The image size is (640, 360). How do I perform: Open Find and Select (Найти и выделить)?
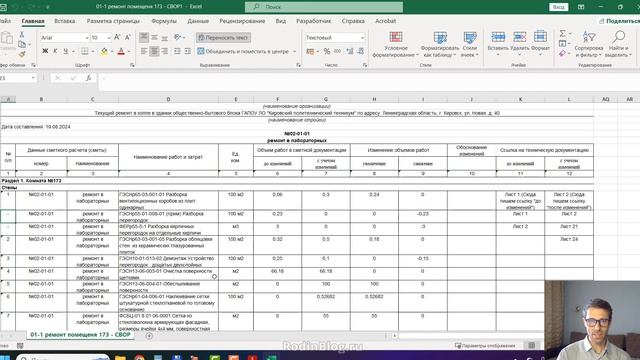(618, 44)
